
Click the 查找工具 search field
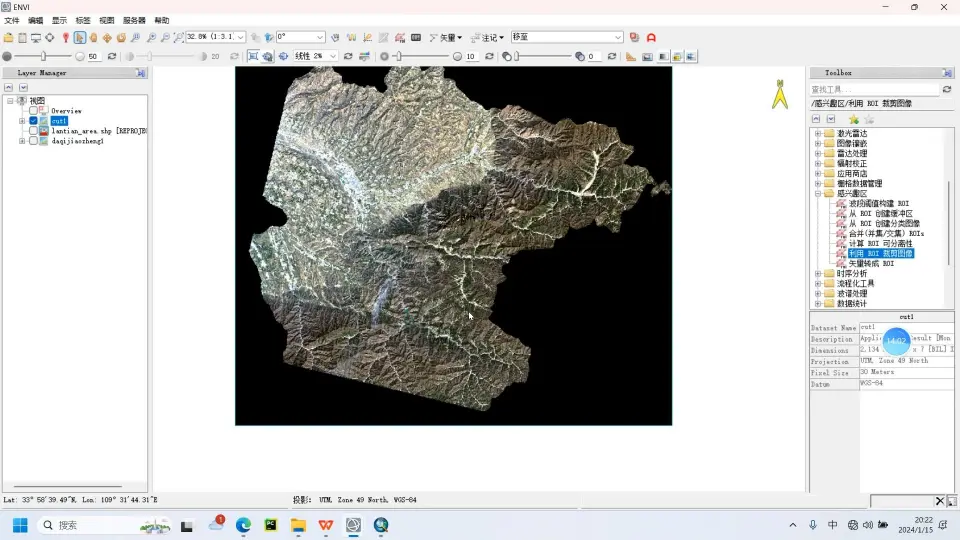874,89
